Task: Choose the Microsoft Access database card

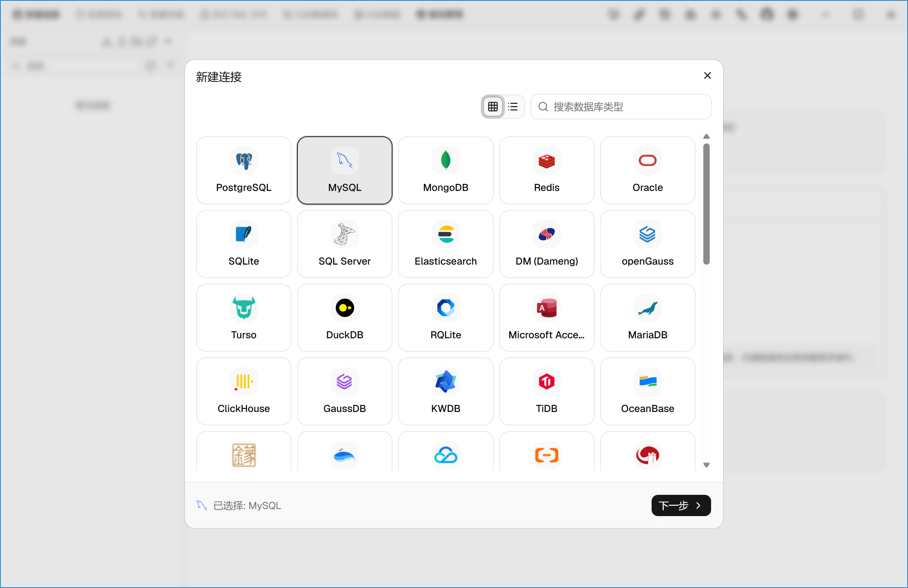Action: tap(547, 317)
